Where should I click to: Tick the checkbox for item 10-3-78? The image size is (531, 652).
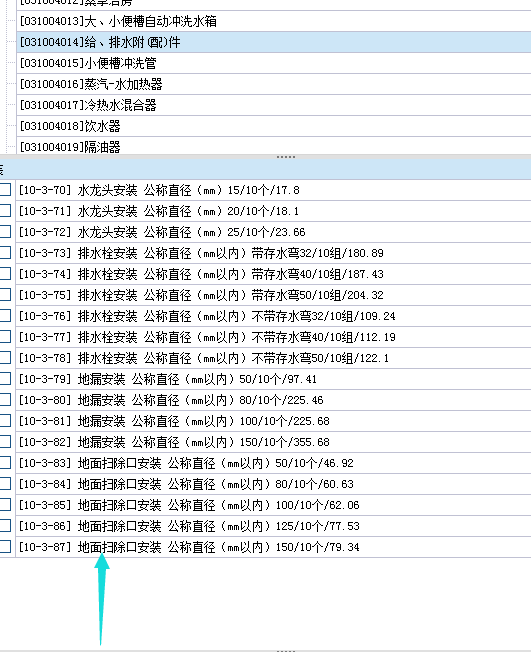click(5, 358)
